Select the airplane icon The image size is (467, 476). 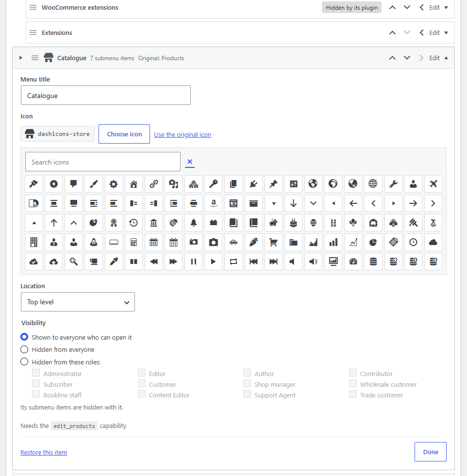tap(433, 184)
